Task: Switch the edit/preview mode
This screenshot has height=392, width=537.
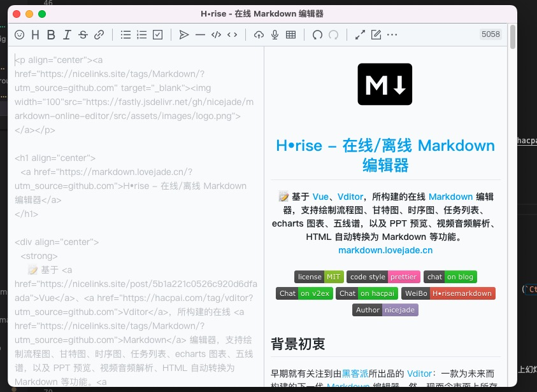Action: [376, 35]
